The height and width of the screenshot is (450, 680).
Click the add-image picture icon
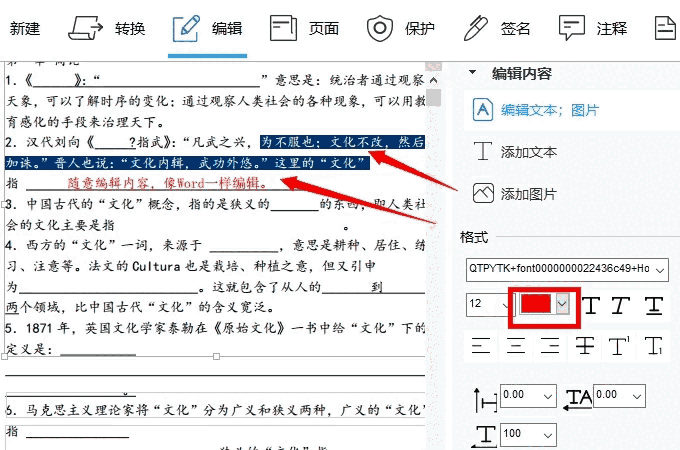click(x=483, y=193)
